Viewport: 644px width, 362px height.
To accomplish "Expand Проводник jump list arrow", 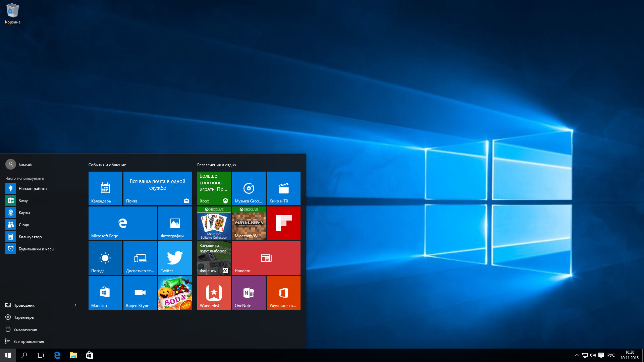I will tap(75, 305).
